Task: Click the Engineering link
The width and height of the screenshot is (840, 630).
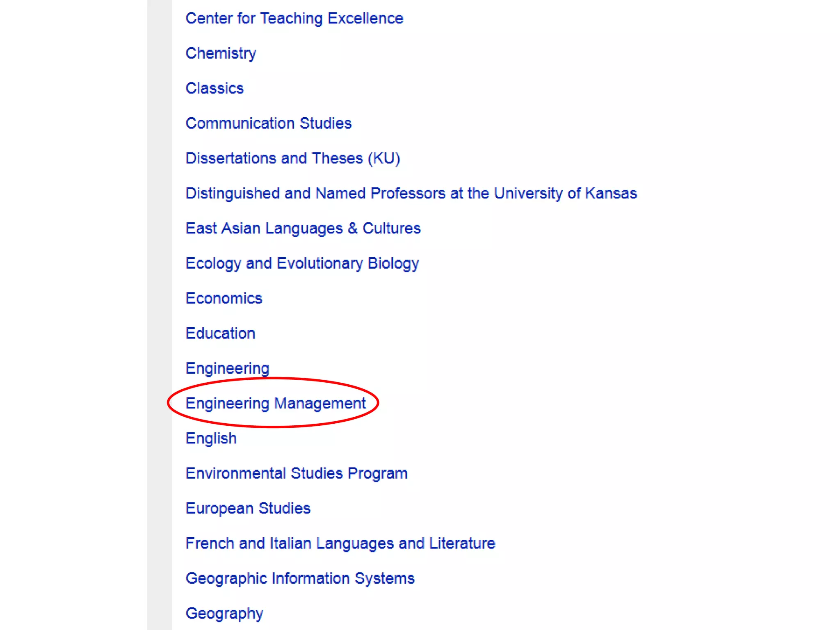Action: click(227, 368)
